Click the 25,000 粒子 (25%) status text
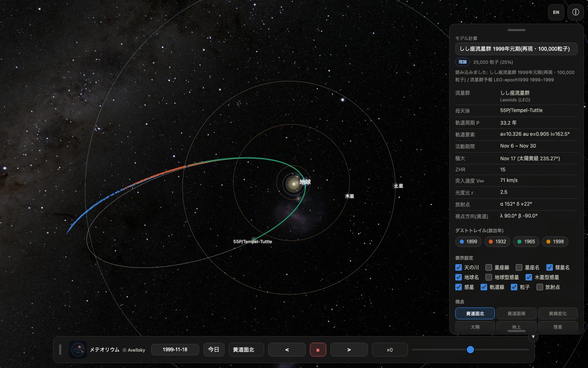588x368 pixels. [493, 62]
